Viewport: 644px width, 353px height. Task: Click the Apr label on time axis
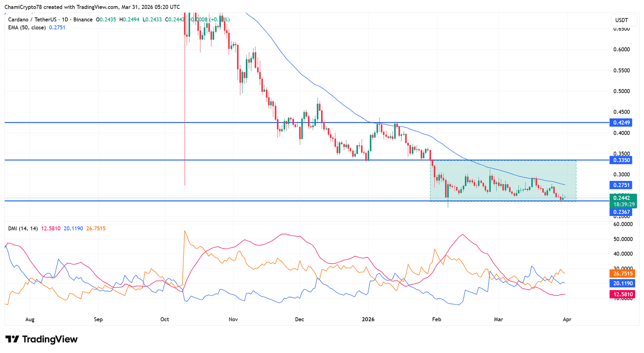pos(567,320)
